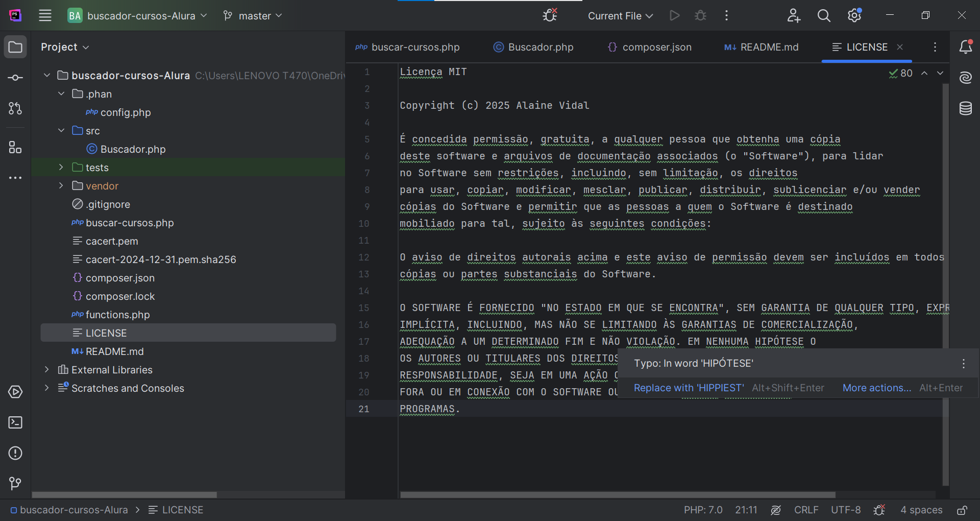Open the Structure tool window
The width and height of the screenshot is (980, 521).
[x=15, y=148]
